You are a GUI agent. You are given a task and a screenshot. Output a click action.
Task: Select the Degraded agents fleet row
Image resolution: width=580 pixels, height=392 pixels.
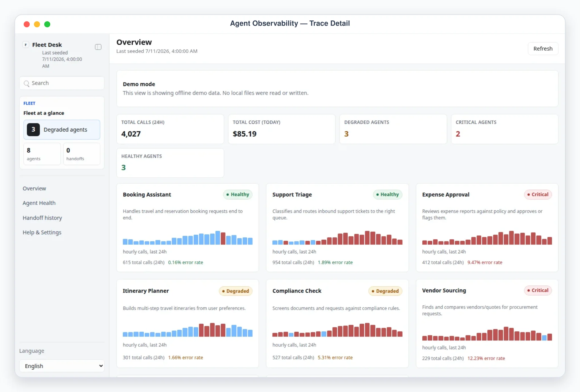coord(62,130)
